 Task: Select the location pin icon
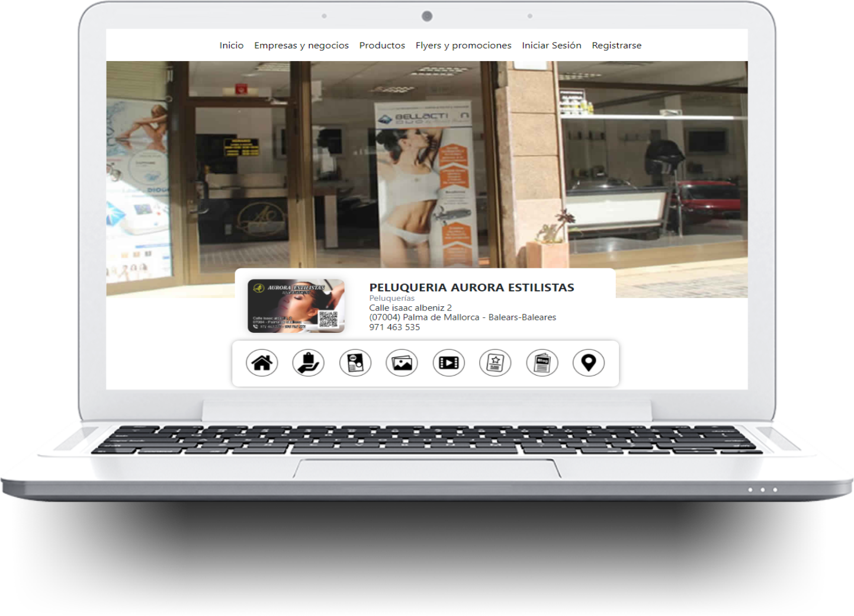click(x=587, y=362)
